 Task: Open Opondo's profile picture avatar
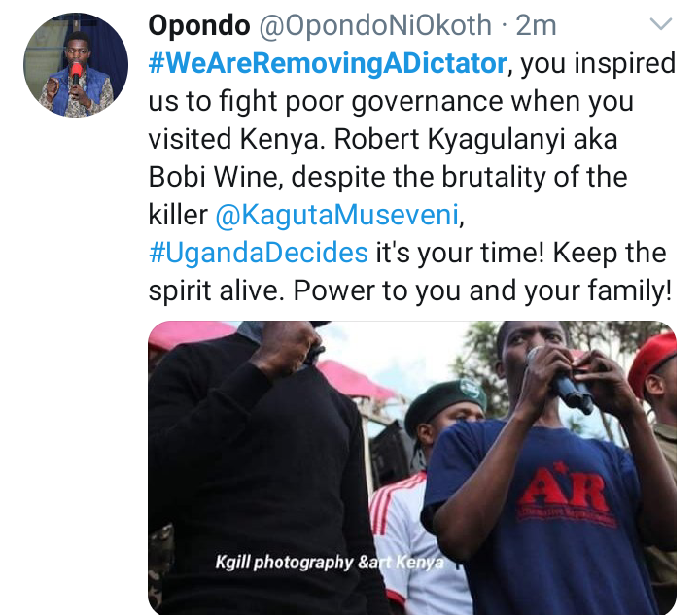tap(76, 65)
